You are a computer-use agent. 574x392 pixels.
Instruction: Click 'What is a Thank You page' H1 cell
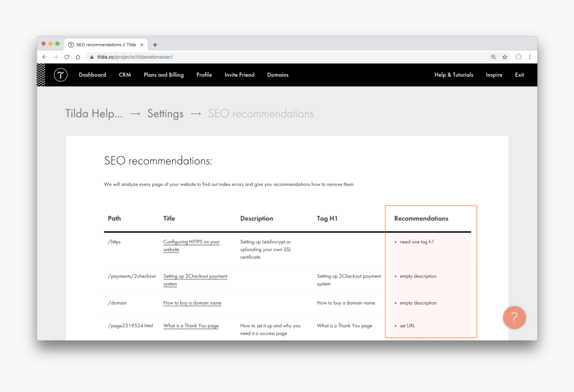pos(344,326)
